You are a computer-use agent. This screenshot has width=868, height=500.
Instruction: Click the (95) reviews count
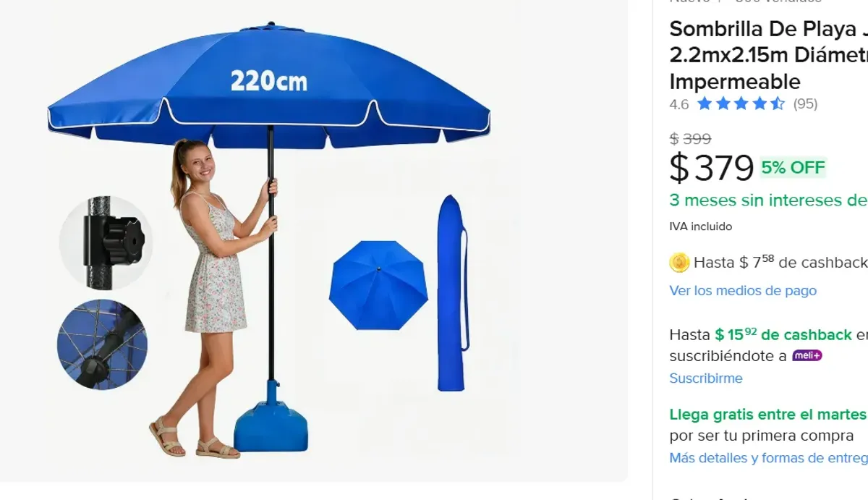pos(805,103)
